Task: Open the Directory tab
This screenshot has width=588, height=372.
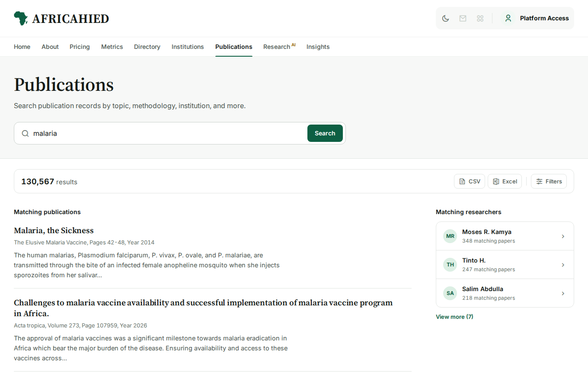Action: (x=147, y=47)
